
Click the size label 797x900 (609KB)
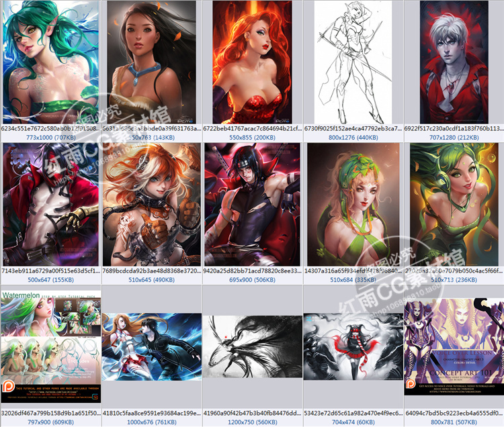51,422
